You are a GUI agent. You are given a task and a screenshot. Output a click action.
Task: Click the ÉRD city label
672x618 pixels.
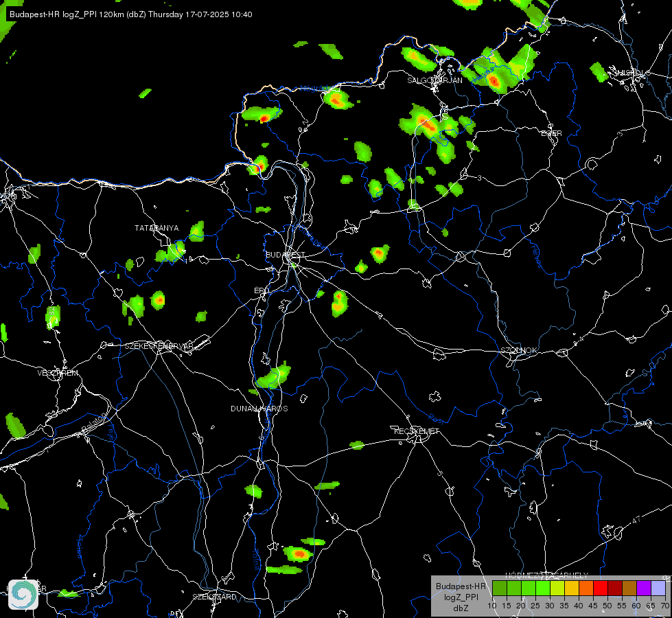point(262,290)
